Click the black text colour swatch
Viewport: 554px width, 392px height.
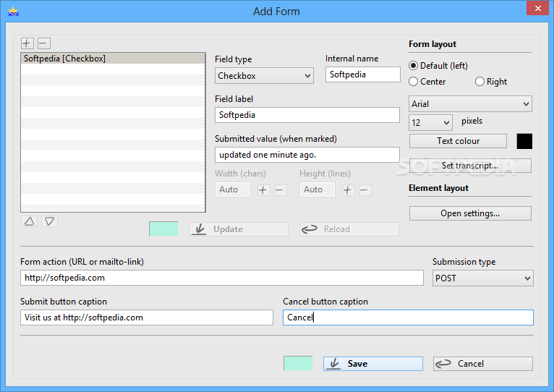coord(524,141)
